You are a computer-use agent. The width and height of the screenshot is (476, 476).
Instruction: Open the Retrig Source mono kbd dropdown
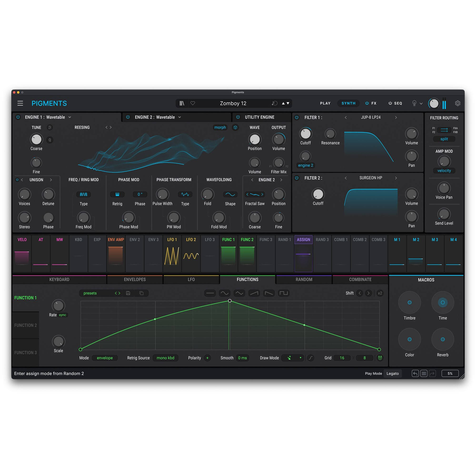[x=165, y=358]
